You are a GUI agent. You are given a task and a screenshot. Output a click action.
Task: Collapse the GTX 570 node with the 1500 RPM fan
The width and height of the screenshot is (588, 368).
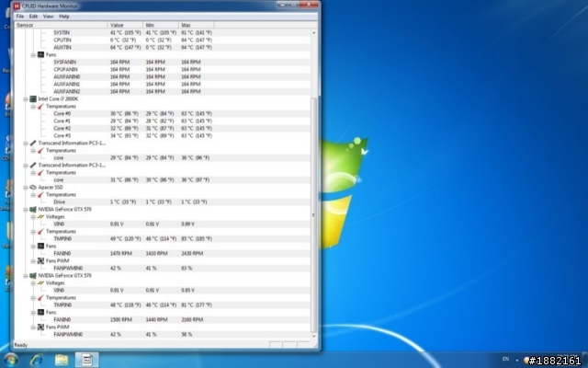(x=26, y=276)
